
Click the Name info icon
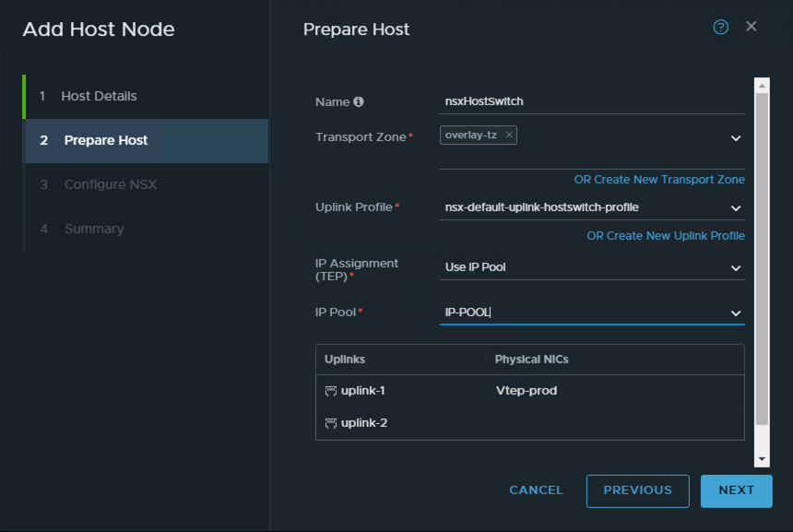coord(359,101)
